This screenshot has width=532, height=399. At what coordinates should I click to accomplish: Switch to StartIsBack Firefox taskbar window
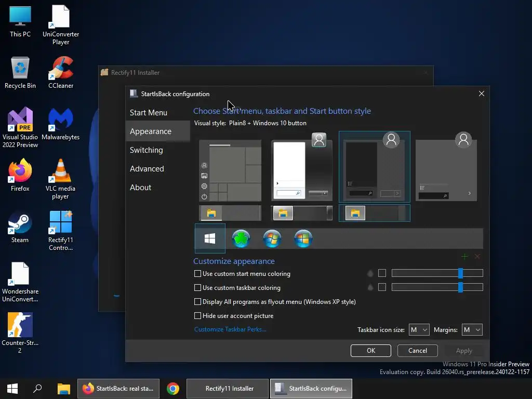118,389
